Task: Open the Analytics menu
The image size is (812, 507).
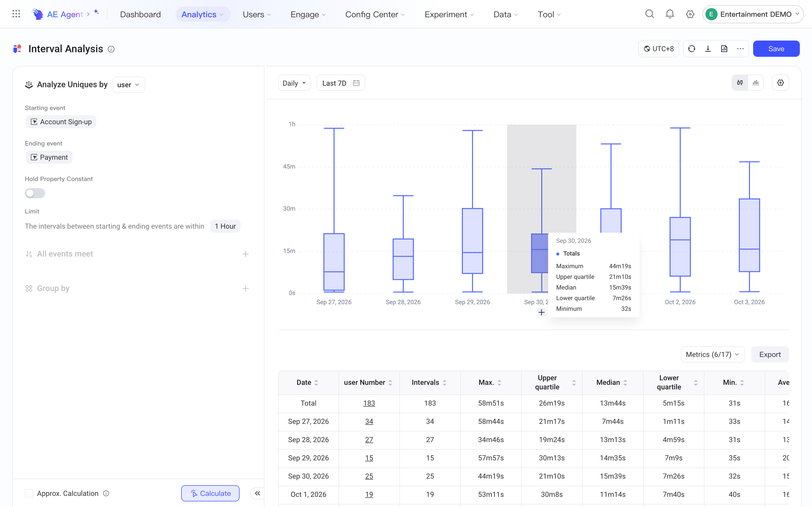Action: (x=203, y=14)
